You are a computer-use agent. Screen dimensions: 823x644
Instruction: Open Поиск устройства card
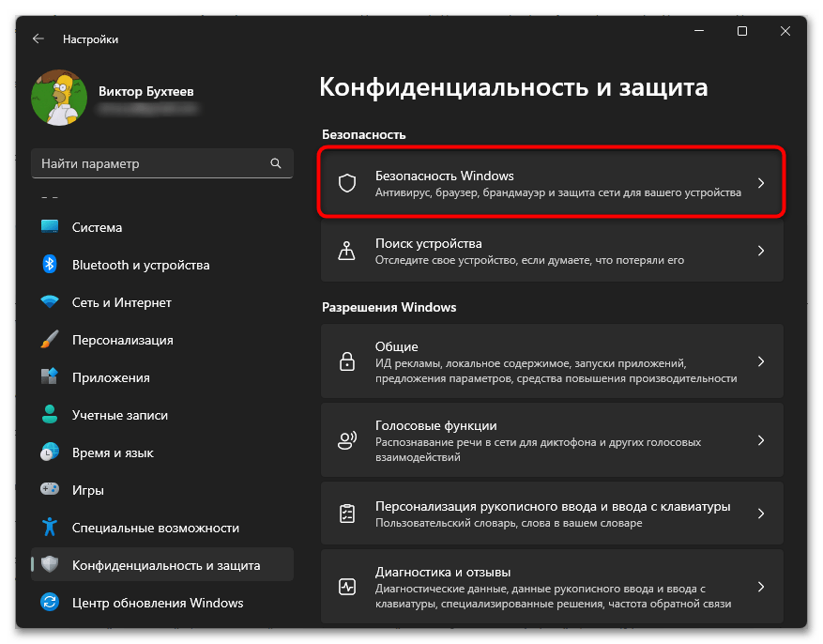click(x=552, y=251)
